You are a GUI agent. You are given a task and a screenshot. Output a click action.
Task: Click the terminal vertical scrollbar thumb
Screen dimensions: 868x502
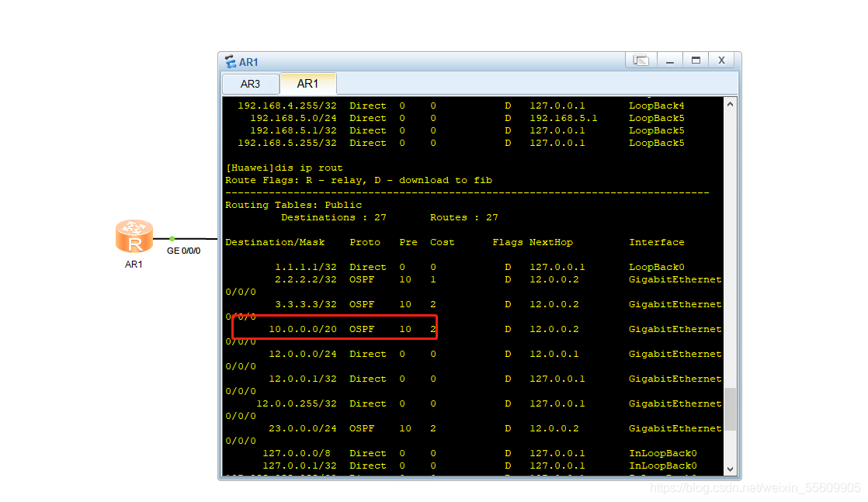point(730,409)
